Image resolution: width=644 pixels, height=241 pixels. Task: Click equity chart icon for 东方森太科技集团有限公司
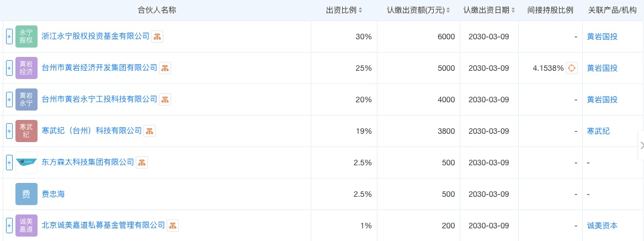[142, 163]
